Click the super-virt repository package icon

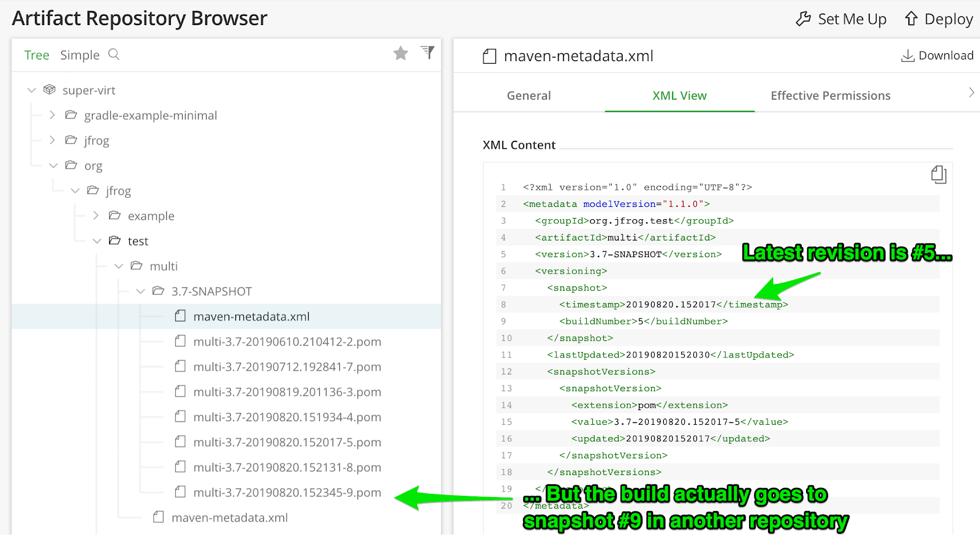(50, 90)
